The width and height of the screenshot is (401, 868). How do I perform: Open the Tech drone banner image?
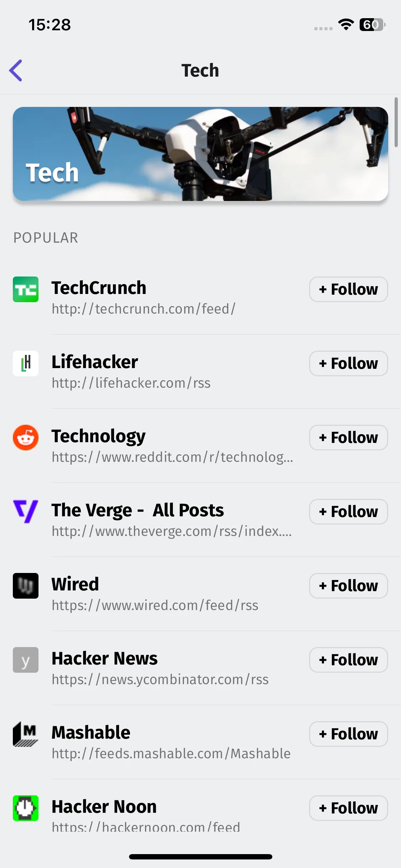[200, 154]
